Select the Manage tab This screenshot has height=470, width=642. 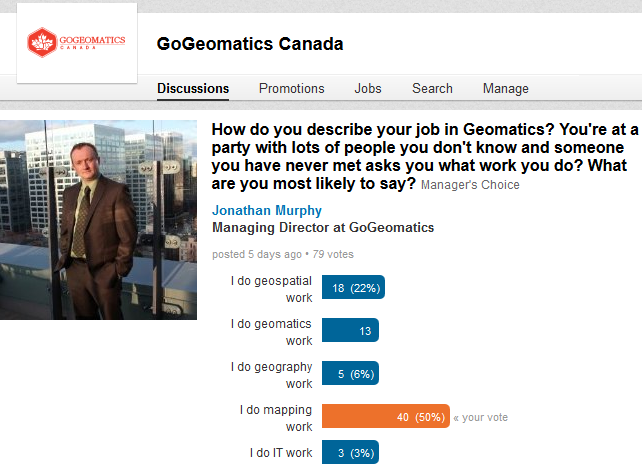(x=506, y=88)
